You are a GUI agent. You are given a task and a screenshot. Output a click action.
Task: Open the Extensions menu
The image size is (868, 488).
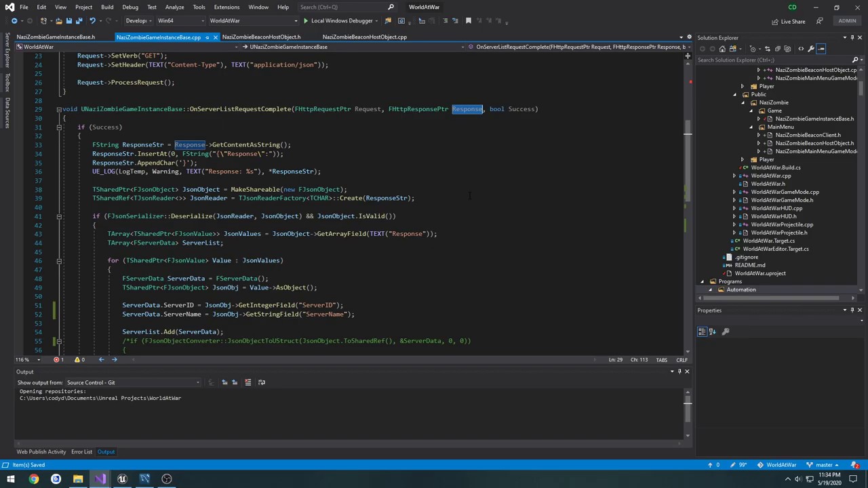click(226, 7)
